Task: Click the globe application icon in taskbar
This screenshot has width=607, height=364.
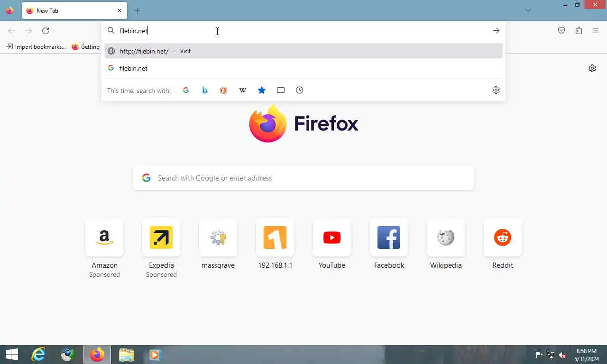Action: click(68, 355)
